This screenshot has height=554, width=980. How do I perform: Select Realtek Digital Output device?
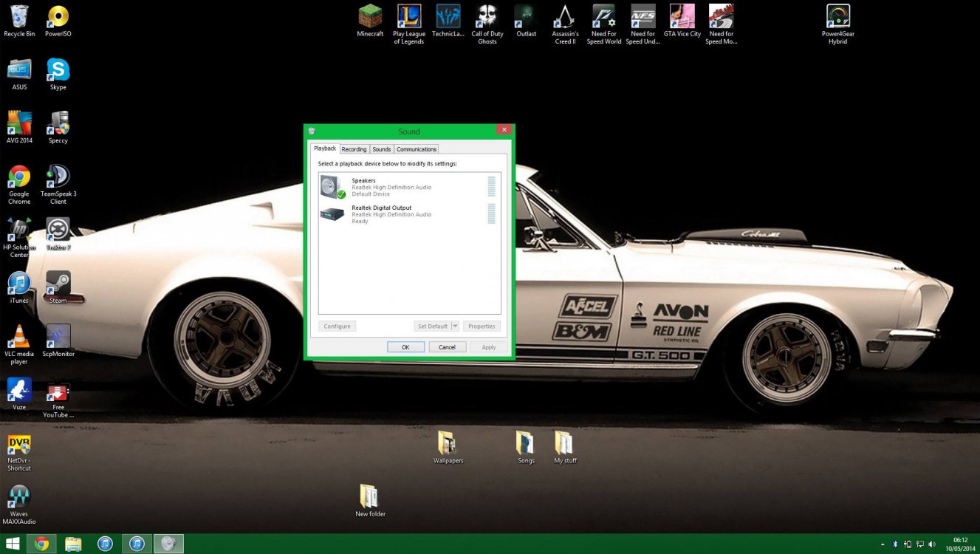(x=409, y=214)
